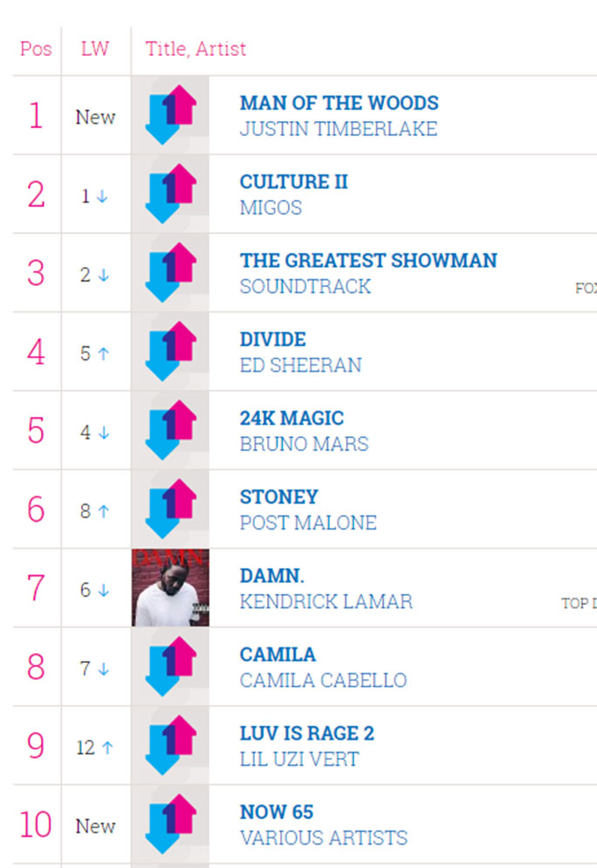Open Divide album placeholder artwork icon
This screenshot has width=597, height=868.
170,352
